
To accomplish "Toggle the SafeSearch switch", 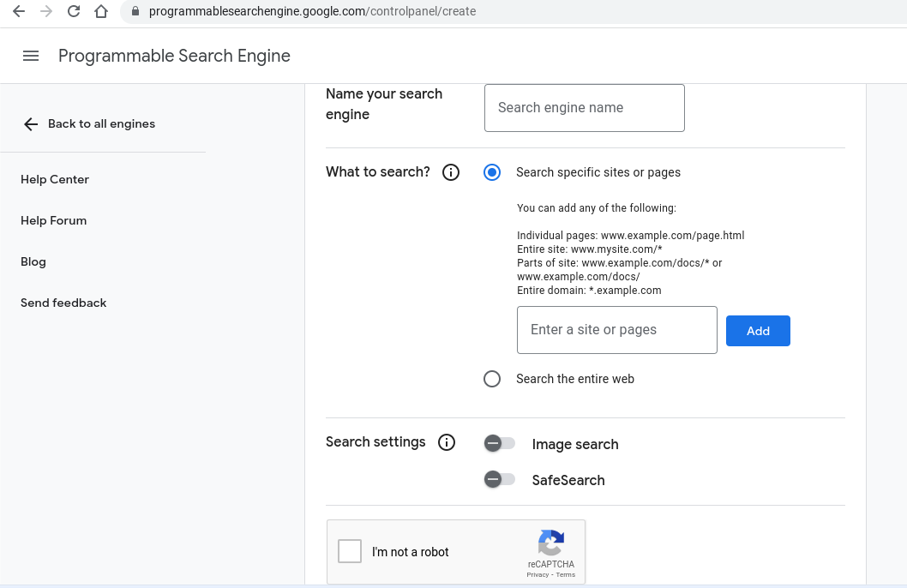I will pos(499,479).
